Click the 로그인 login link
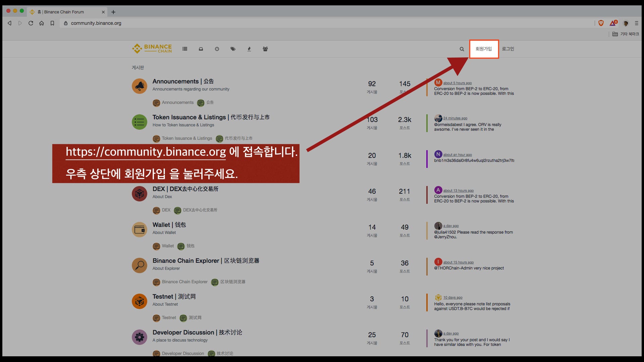Viewport: 644px width, 362px height. coord(508,49)
